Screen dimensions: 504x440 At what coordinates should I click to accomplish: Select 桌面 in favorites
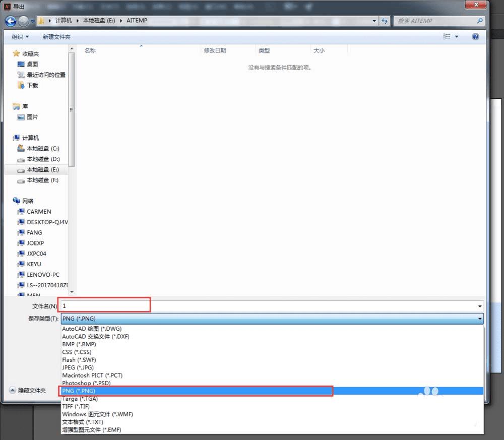pyautogui.click(x=32, y=65)
